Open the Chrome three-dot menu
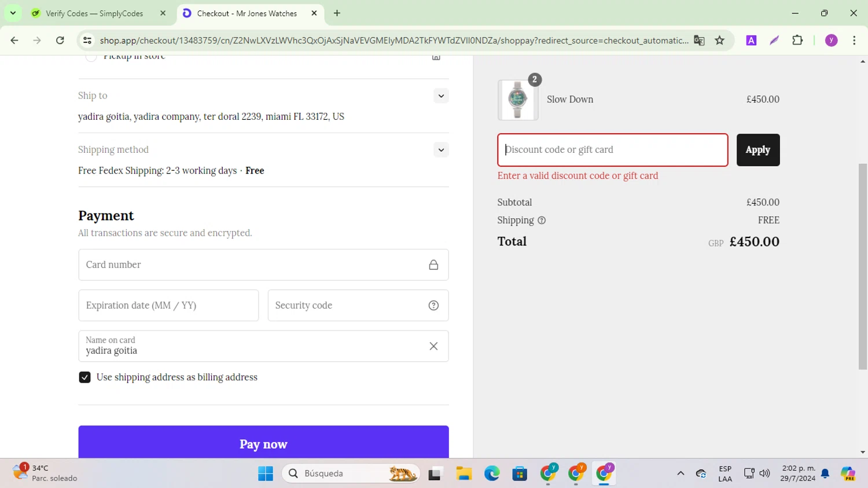This screenshot has width=868, height=488. point(854,41)
